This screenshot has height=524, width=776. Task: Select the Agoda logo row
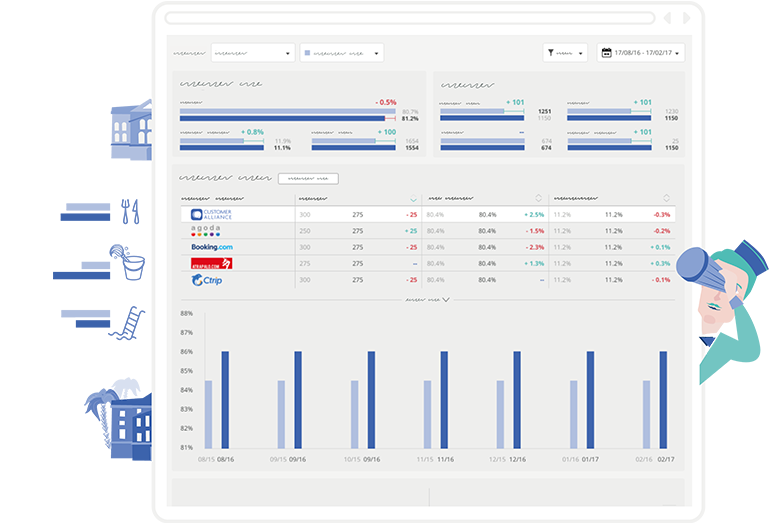pos(206,231)
